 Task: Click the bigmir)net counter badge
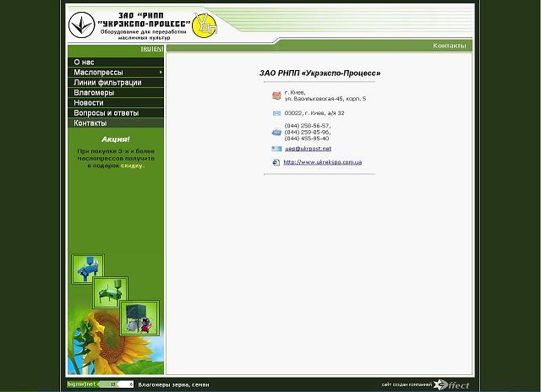pyautogui.click(x=100, y=384)
